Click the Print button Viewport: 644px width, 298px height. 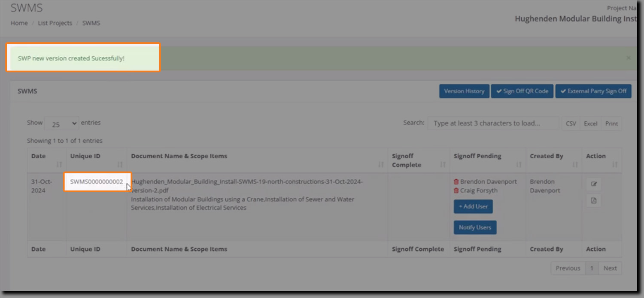tap(611, 123)
